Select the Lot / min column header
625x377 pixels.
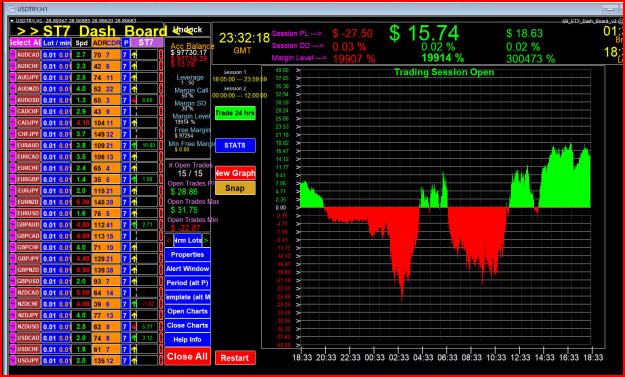click(56, 43)
